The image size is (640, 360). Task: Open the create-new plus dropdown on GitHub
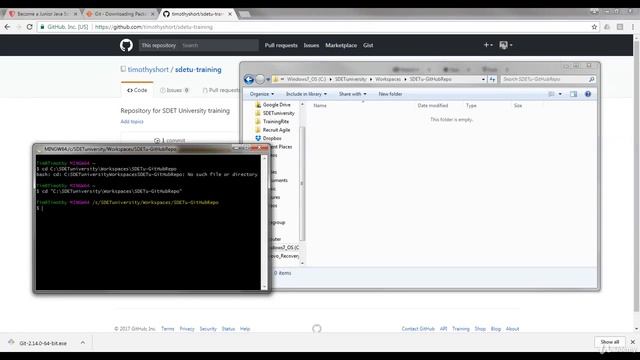[x=488, y=45]
